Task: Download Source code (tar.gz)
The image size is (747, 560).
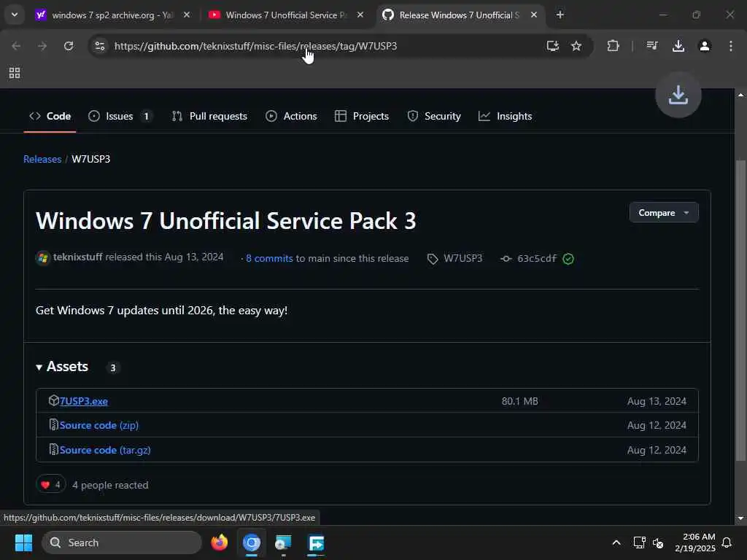Action: tap(105, 450)
